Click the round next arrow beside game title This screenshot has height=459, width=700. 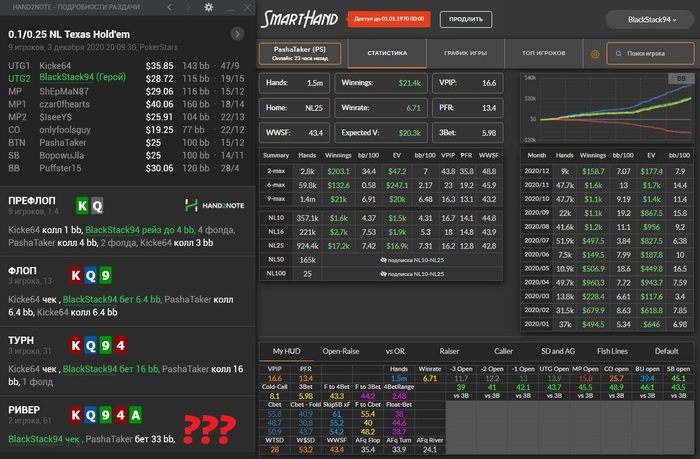pos(237,34)
